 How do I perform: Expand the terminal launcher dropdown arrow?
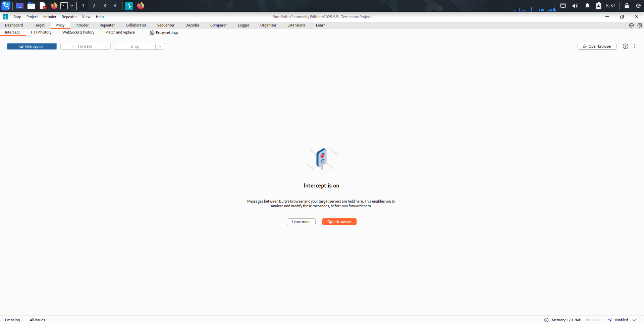(x=72, y=6)
